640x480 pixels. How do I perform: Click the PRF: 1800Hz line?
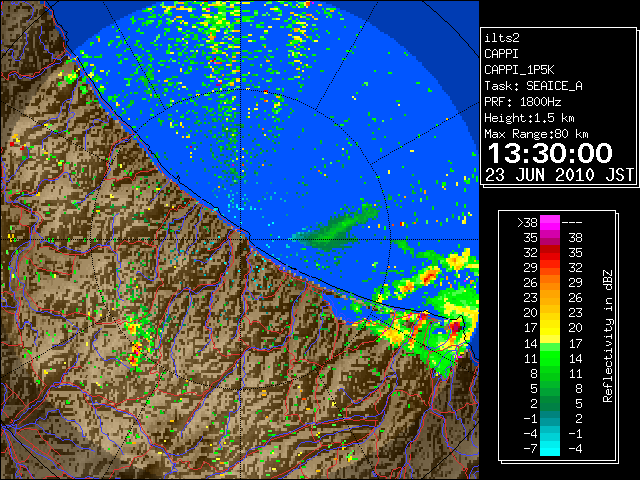click(x=522, y=102)
